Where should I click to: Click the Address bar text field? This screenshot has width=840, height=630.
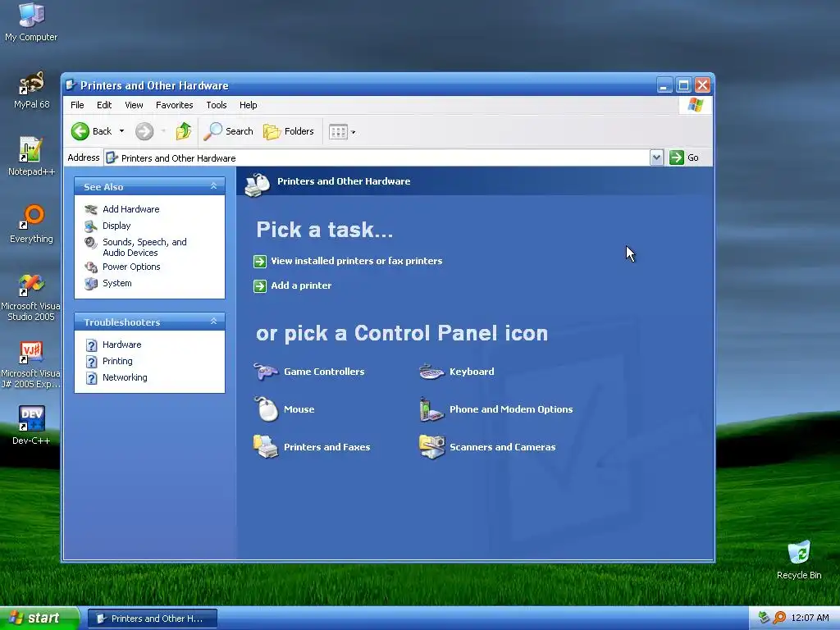[377, 157]
